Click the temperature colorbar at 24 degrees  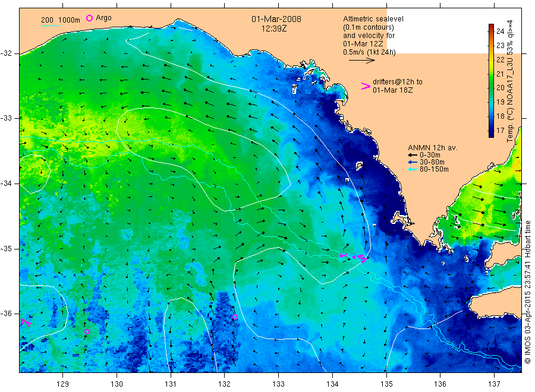pyautogui.click(x=491, y=31)
